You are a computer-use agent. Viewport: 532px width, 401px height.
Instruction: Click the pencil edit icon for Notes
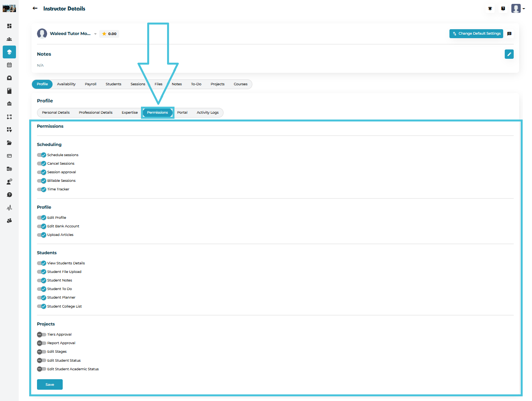coord(509,54)
